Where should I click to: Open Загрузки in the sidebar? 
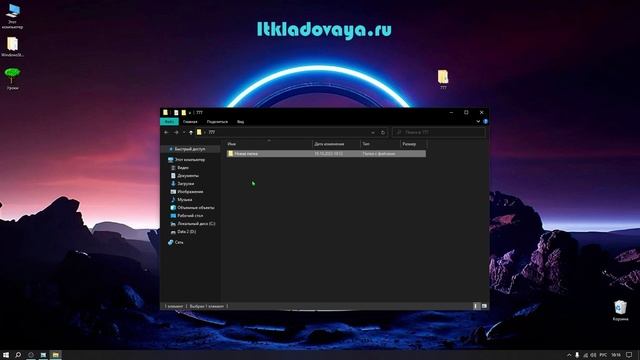tap(186, 184)
